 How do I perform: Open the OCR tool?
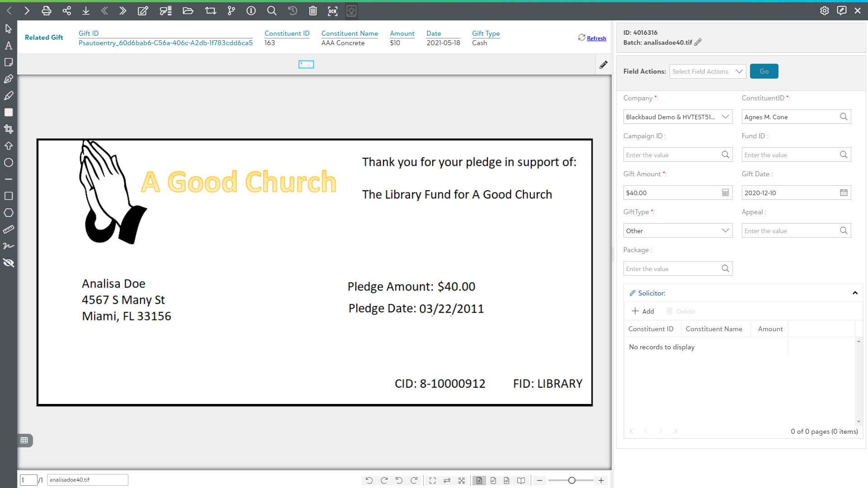[333, 11]
